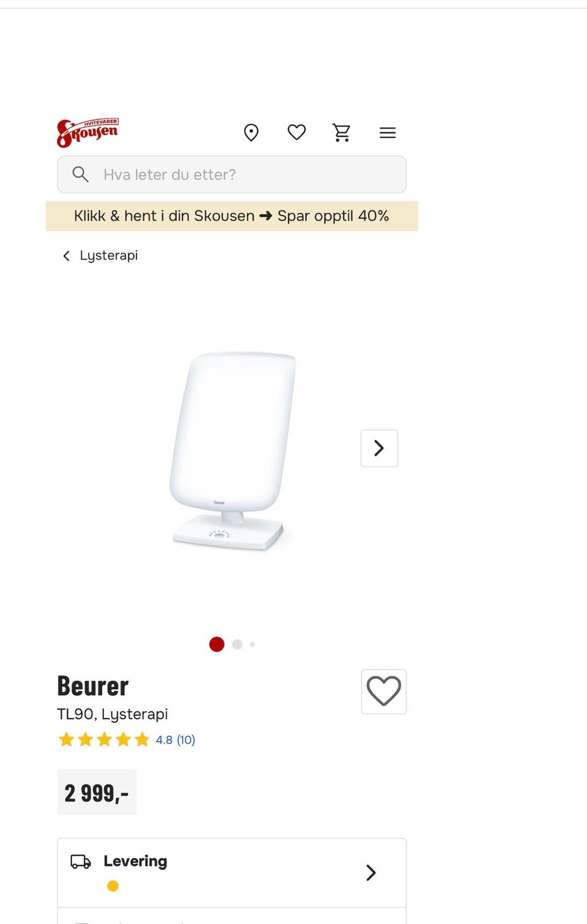Click the delivery truck icon

(x=81, y=862)
